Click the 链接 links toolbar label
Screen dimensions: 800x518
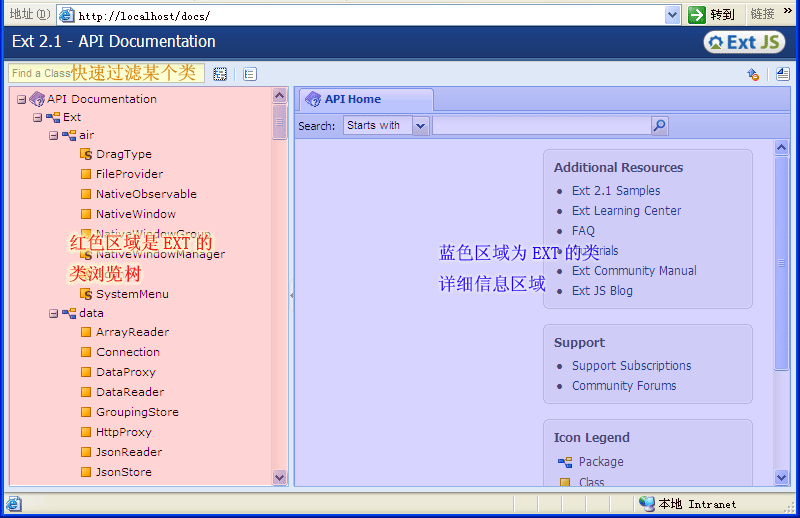pos(763,14)
